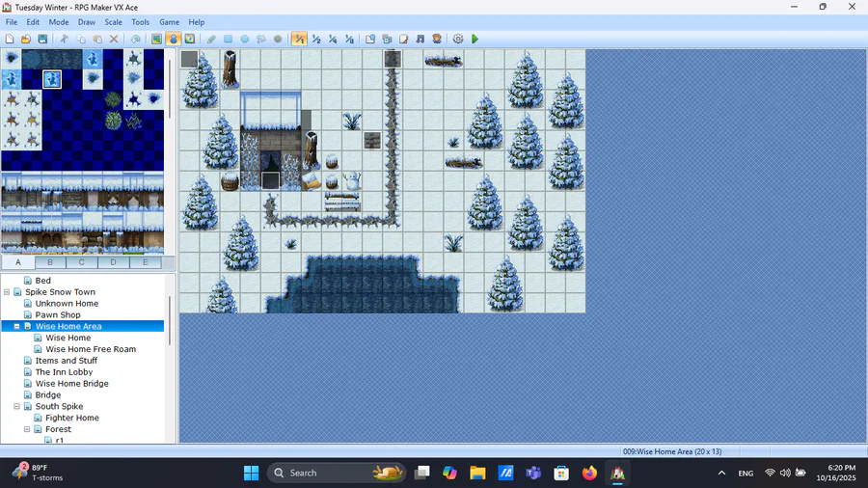Collapse the Wise Home Area tree node
This screenshot has width=868, height=488.
16,326
